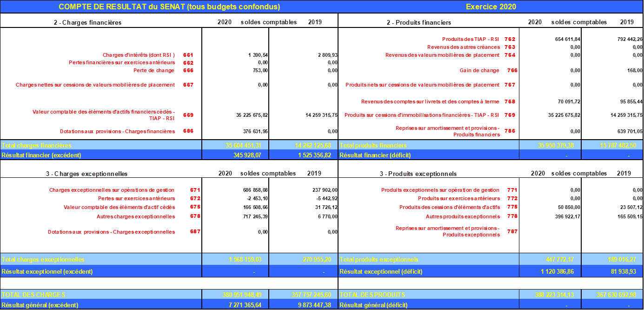Click the 35 604 451,31 value cell

pyautogui.click(x=235, y=146)
